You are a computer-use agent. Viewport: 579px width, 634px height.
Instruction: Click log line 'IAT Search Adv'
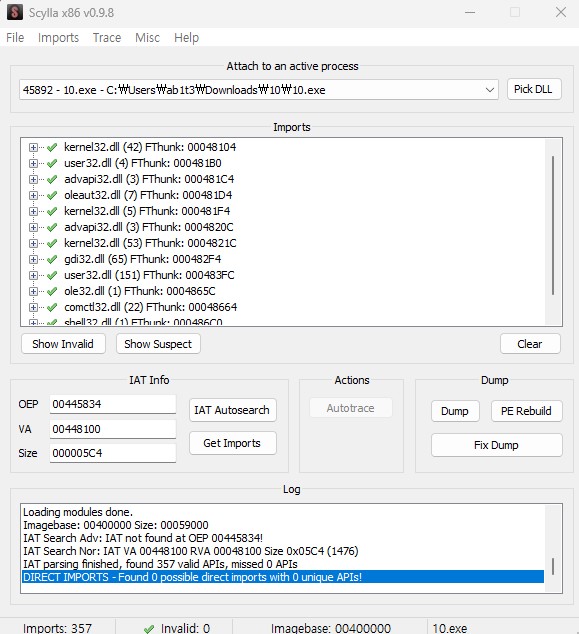pyautogui.click(x=143, y=538)
